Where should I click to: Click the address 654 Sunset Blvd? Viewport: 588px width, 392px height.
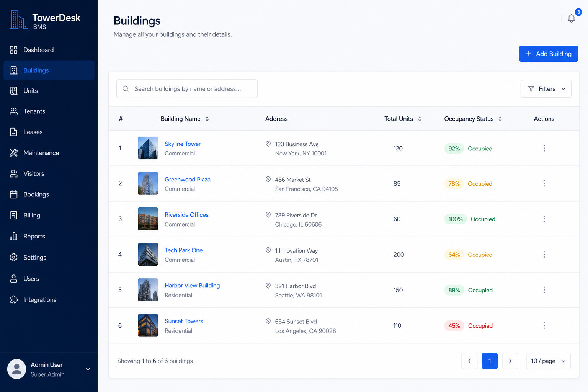(296, 322)
